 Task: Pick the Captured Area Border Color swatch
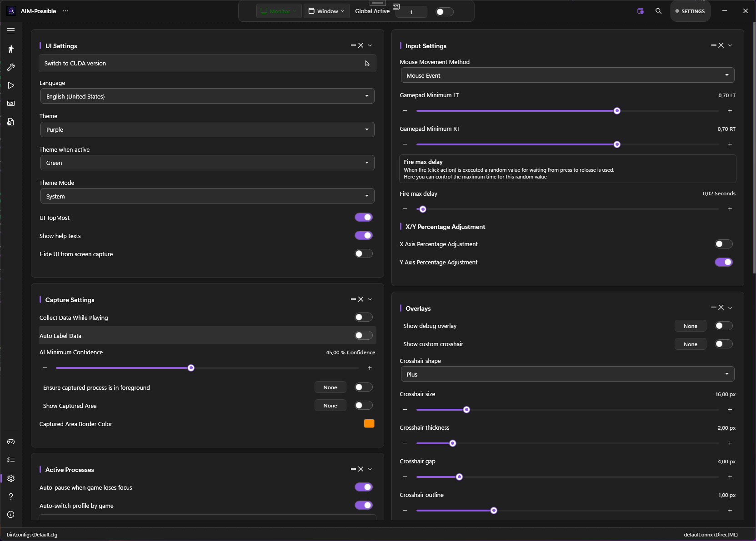point(369,423)
